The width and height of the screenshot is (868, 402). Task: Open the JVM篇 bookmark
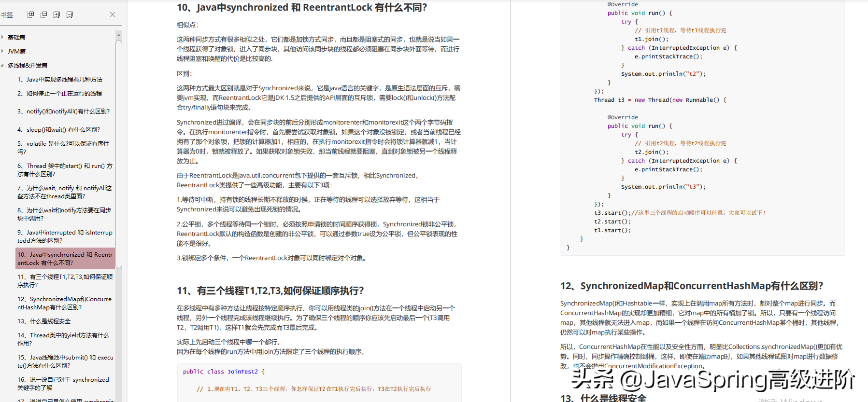point(16,51)
